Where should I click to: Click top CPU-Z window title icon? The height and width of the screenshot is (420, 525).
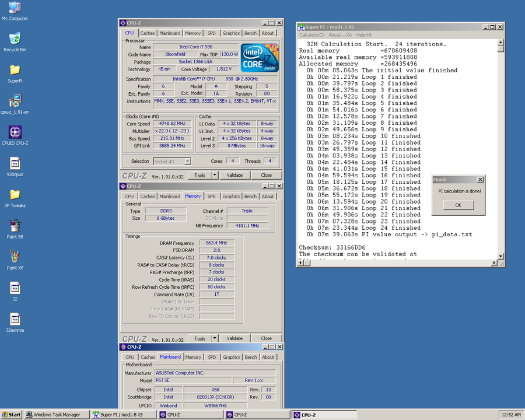pos(123,23)
